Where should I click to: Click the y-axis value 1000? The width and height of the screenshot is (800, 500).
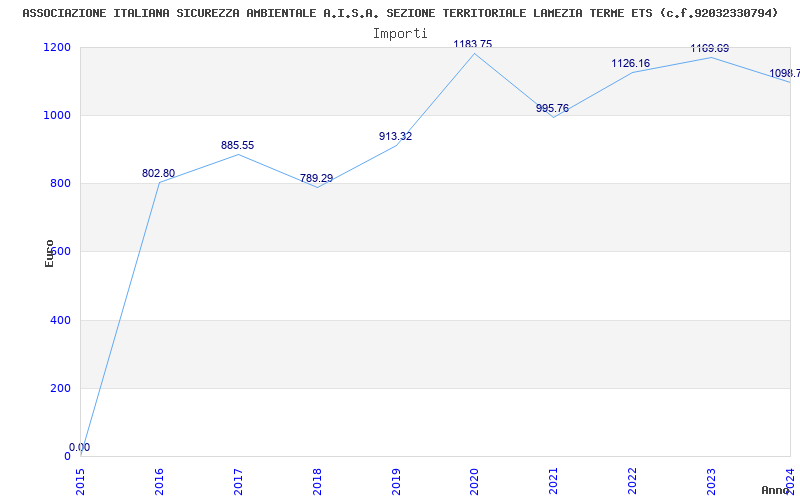pos(58,116)
